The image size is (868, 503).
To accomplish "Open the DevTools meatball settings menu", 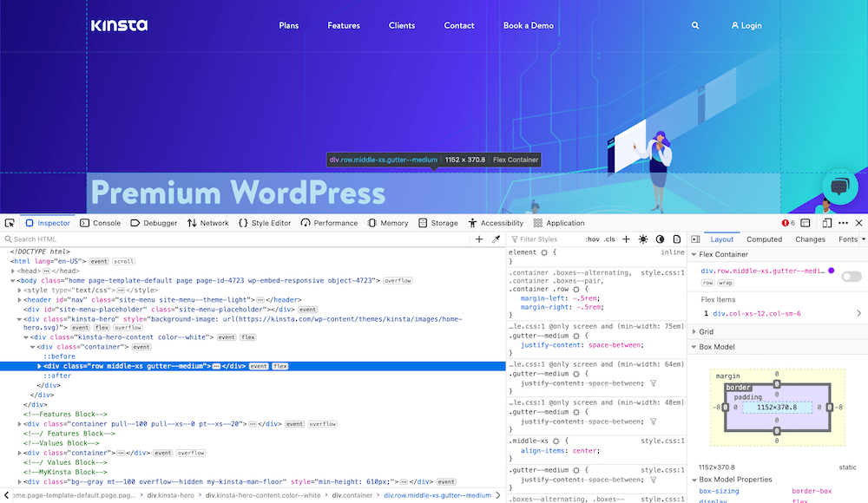I will [842, 222].
